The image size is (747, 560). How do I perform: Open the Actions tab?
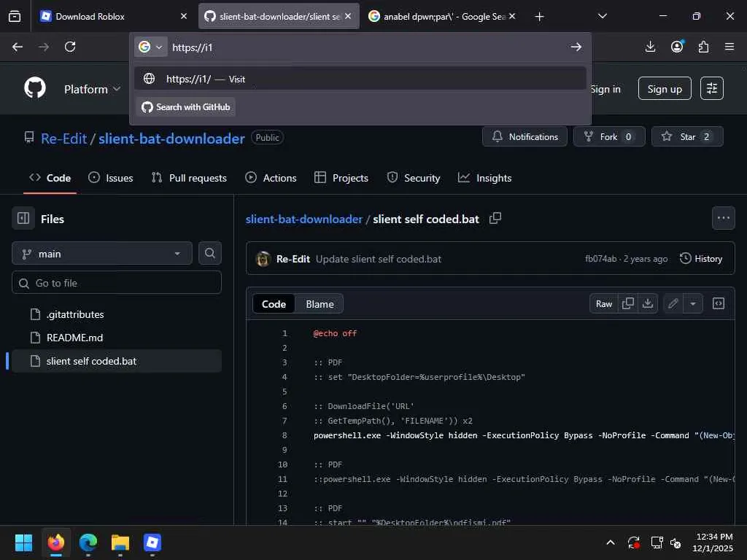click(x=271, y=178)
